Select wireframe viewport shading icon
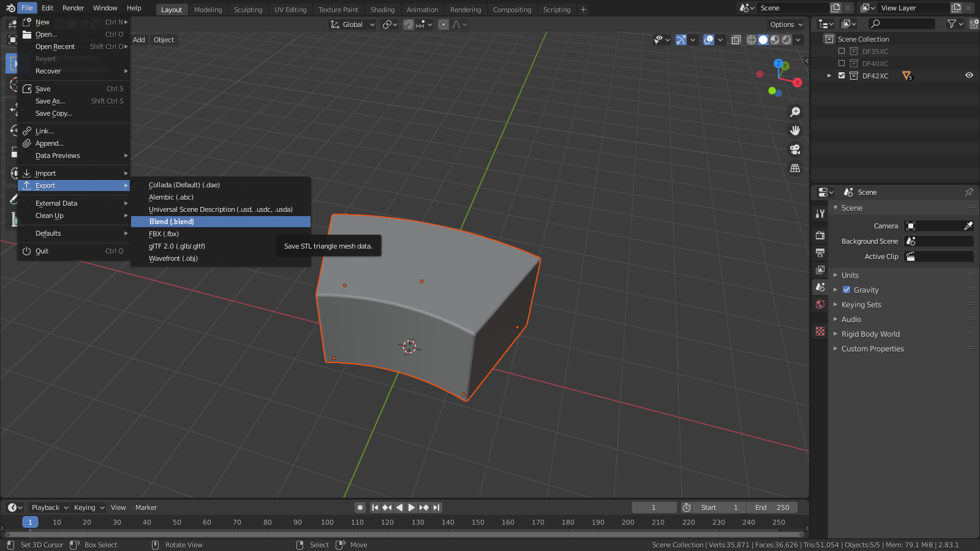This screenshot has height=551, width=980. tap(752, 40)
